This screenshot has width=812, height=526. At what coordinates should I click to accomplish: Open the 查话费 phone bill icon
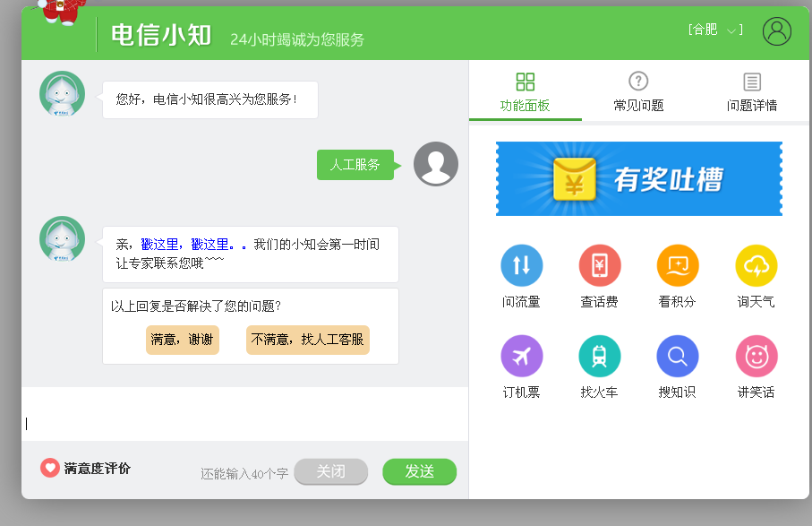tap(600, 265)
